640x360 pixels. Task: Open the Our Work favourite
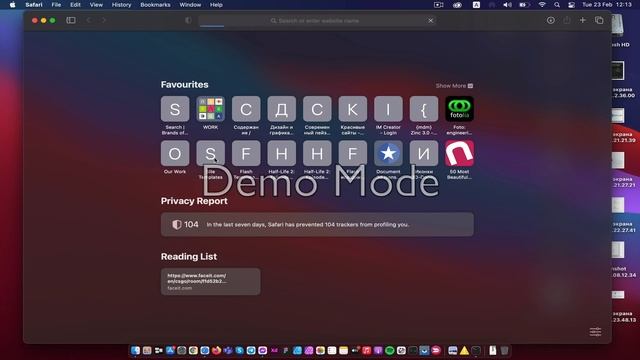175,153
